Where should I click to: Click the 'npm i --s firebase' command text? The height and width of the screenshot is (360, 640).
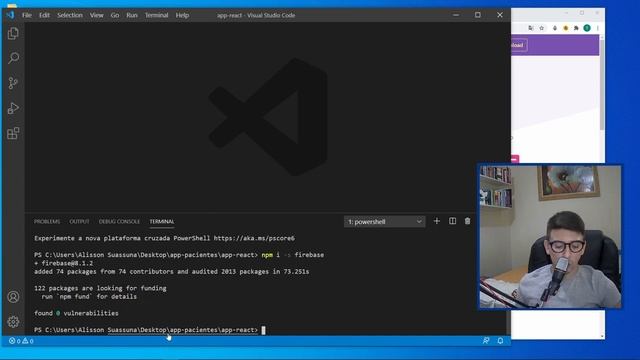293,255
